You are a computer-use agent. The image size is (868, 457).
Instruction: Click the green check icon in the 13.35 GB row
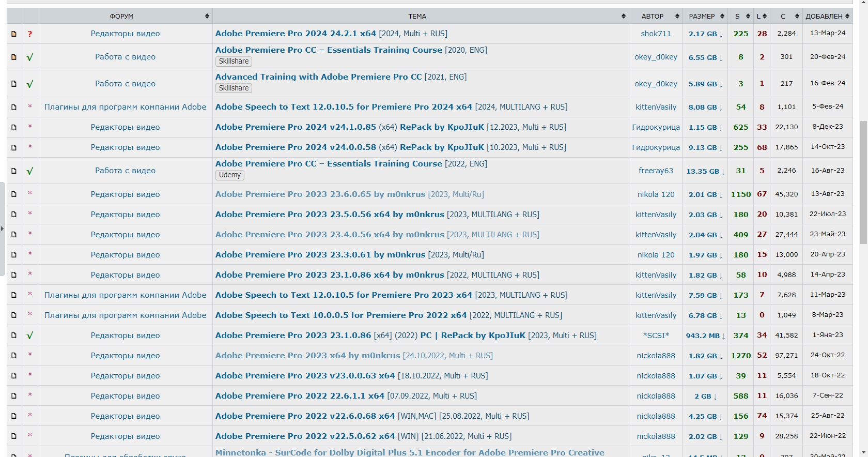coord(30,171)
